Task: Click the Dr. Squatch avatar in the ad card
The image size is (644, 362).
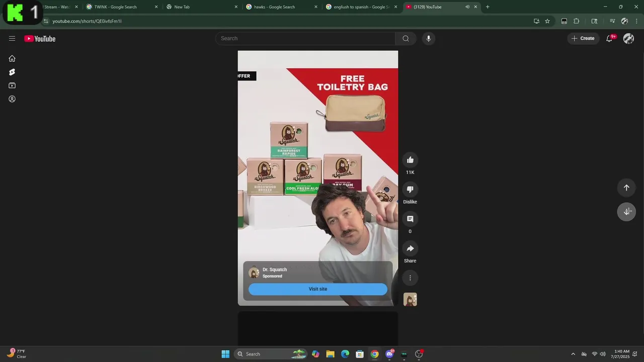Action: 254,273
